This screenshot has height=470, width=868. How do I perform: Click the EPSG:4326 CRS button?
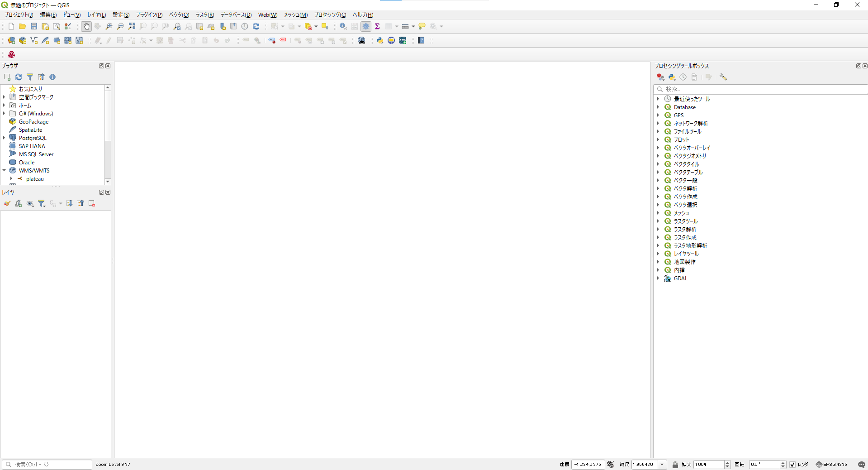pyautogui.click(x=831, y=465)
